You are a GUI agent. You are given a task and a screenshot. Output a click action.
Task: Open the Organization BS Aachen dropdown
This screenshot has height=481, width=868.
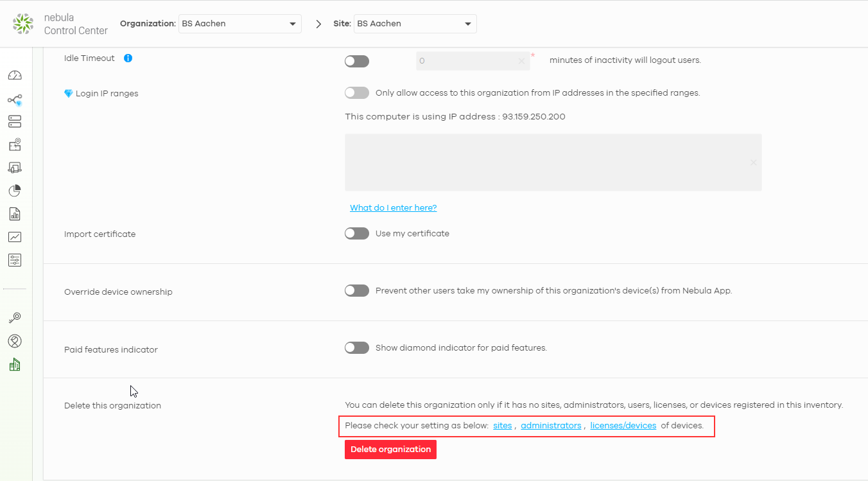point(240,24)
